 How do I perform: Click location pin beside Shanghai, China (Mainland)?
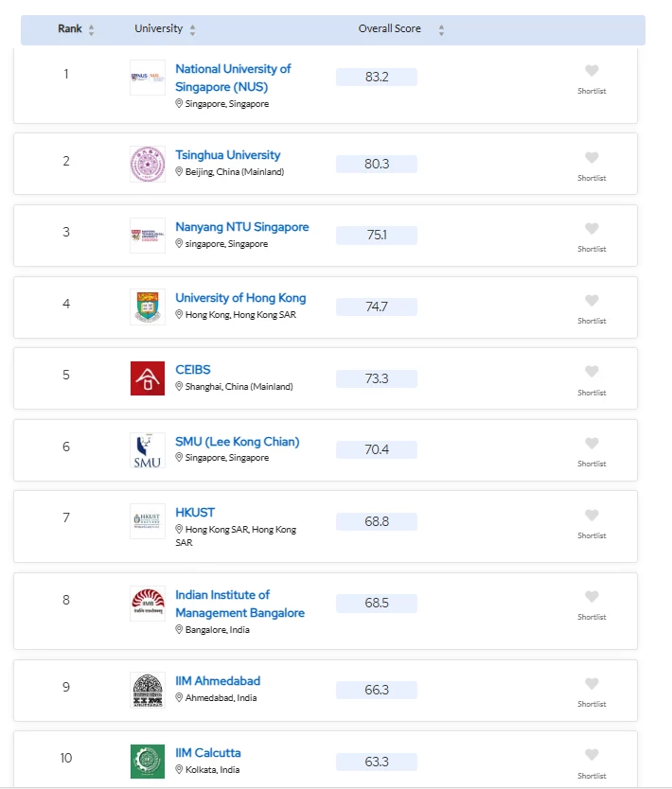pyautogui.click(x=179, y=386)
